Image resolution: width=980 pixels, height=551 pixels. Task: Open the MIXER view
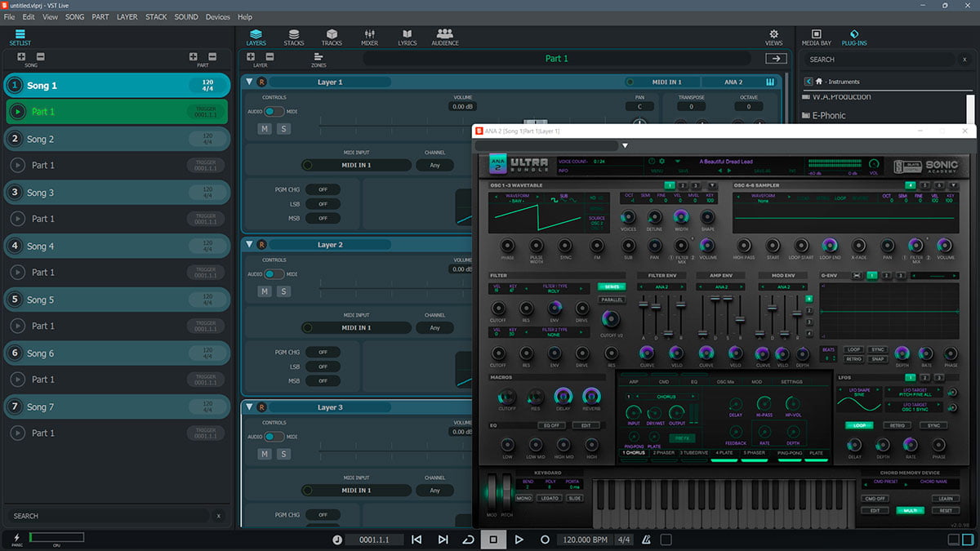369,37
